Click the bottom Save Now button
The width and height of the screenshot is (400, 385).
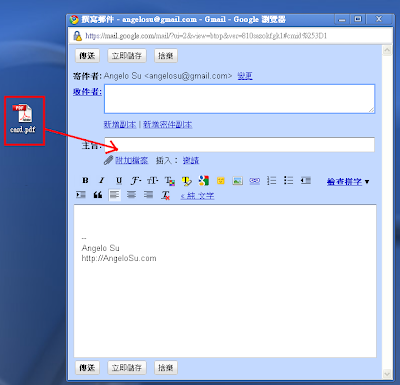point(127,368)
